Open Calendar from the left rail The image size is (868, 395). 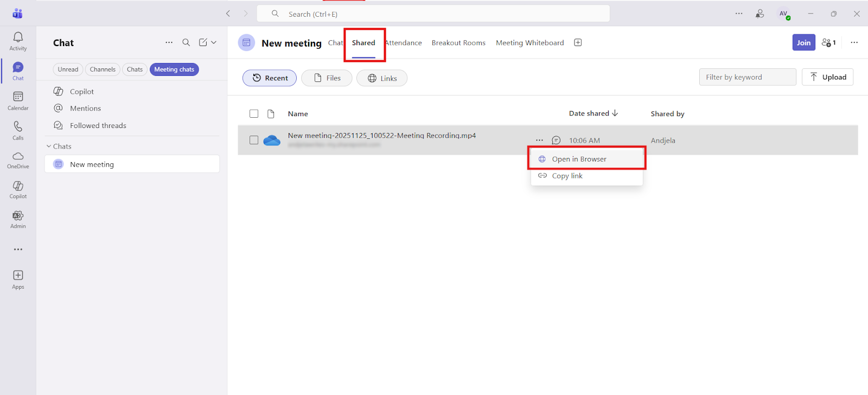[18, 100]
